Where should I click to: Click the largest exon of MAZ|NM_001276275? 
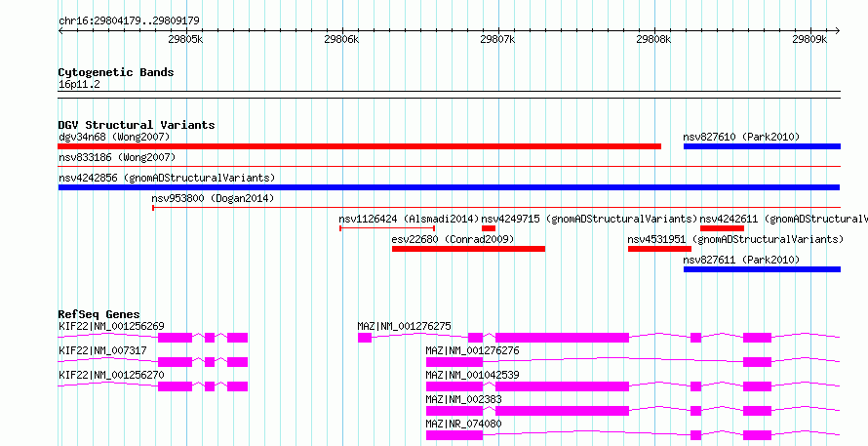point(562,338)
